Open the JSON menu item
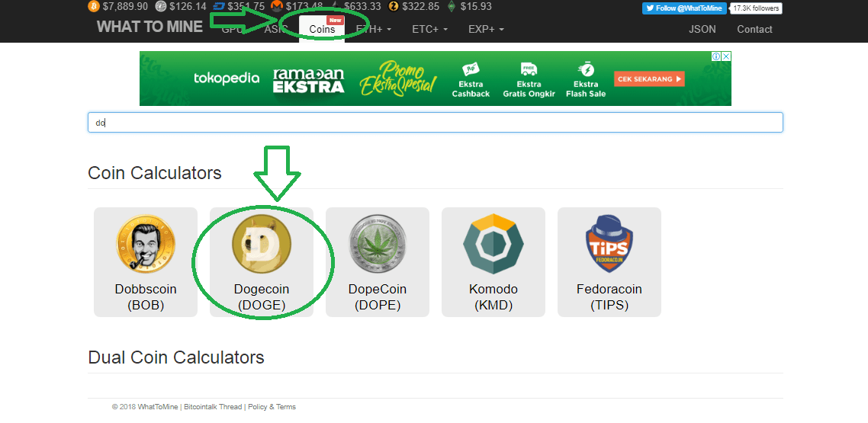The image size is (868, 423). 702,29
